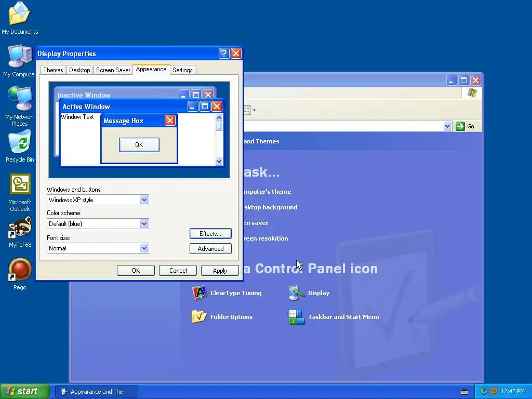Click the Effects... button
This screenshot has height=399, width=532.
pos(210,233)
